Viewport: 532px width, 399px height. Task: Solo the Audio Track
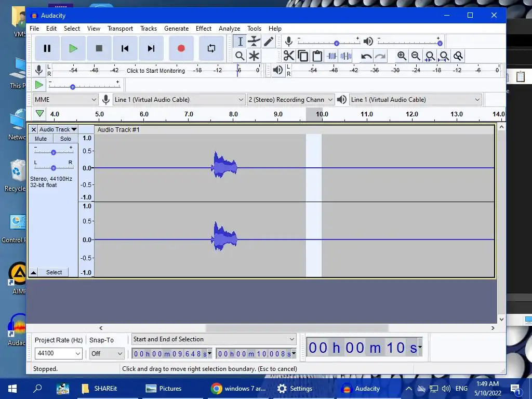[x=65, y=138]
